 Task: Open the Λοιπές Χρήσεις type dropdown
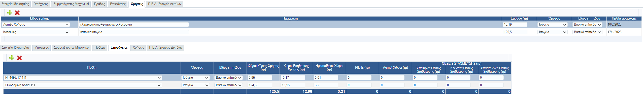click(36, 25)
